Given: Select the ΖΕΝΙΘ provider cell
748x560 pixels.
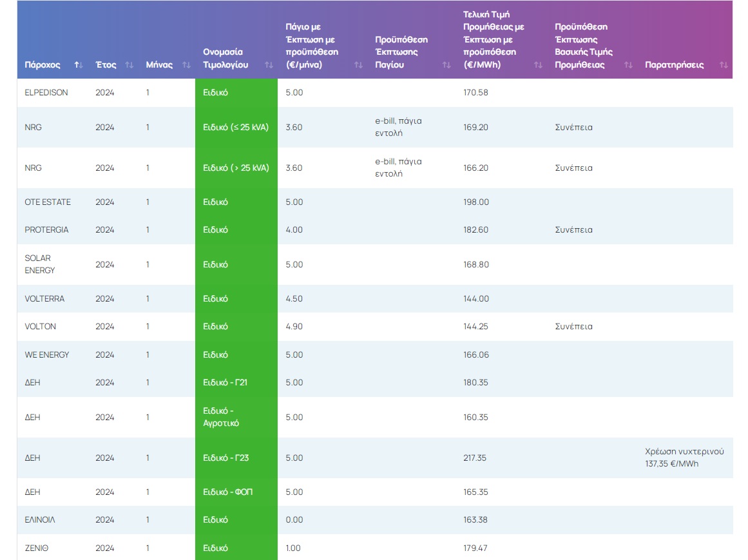Looking at the screenshot, I should tap(37, 548).
